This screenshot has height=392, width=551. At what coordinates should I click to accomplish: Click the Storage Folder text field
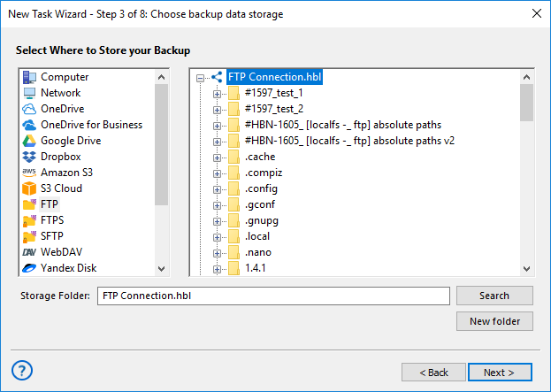click(x=273, y=296)
